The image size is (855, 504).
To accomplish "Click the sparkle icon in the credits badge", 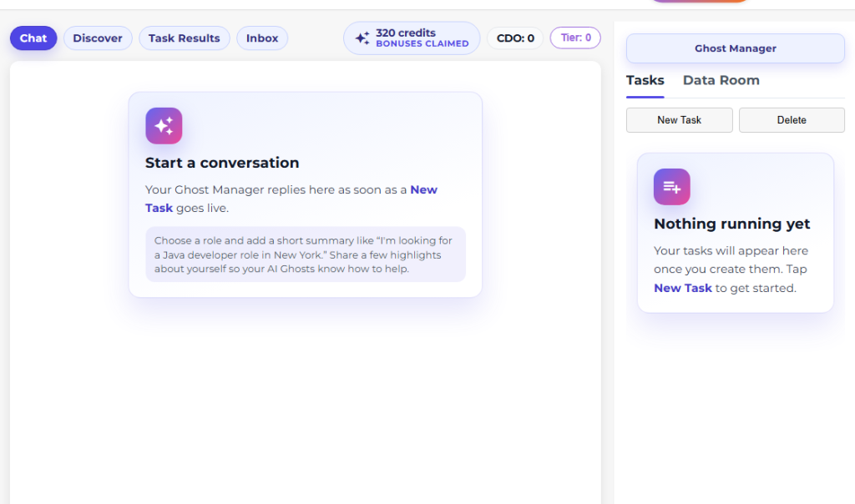I will tap(362, 38).
